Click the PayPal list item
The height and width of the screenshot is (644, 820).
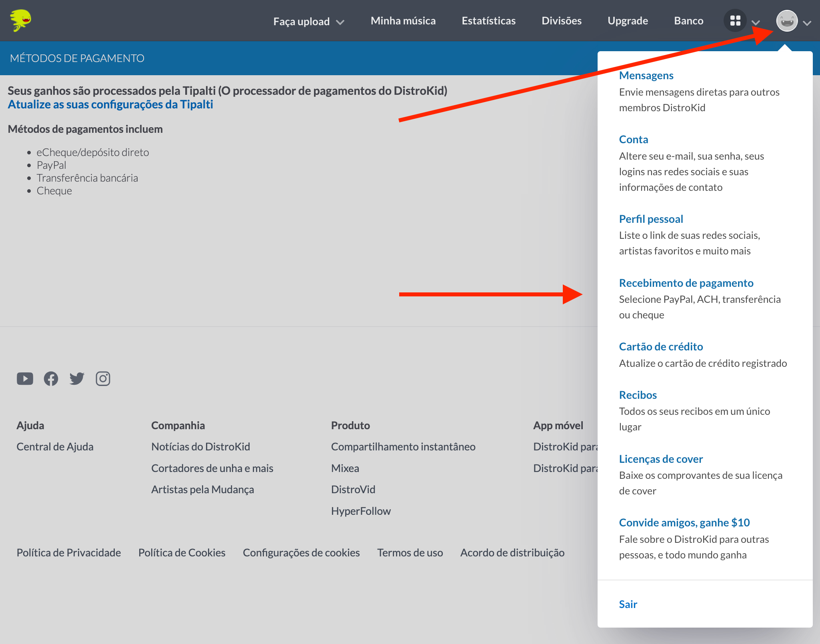(x=51, y=165)
